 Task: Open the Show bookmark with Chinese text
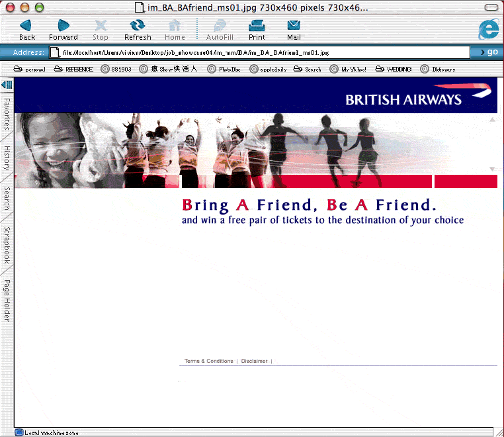pos(169,69)
